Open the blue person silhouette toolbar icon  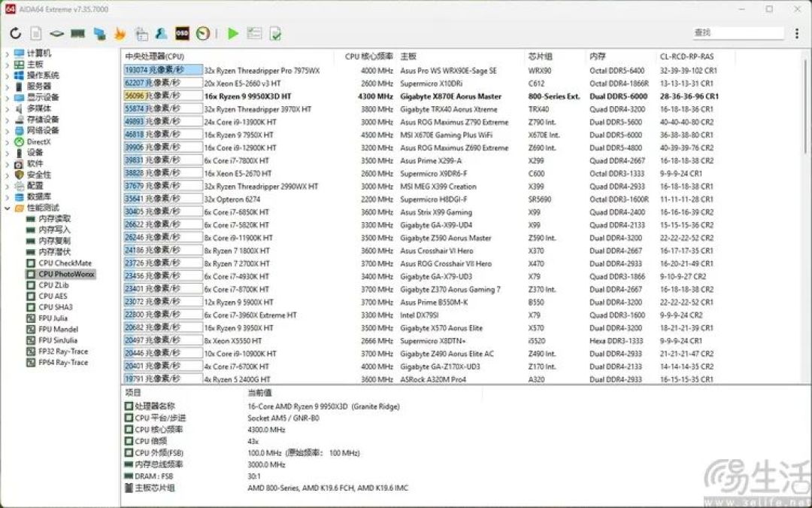pyautogui.click(x=162, y=33)
